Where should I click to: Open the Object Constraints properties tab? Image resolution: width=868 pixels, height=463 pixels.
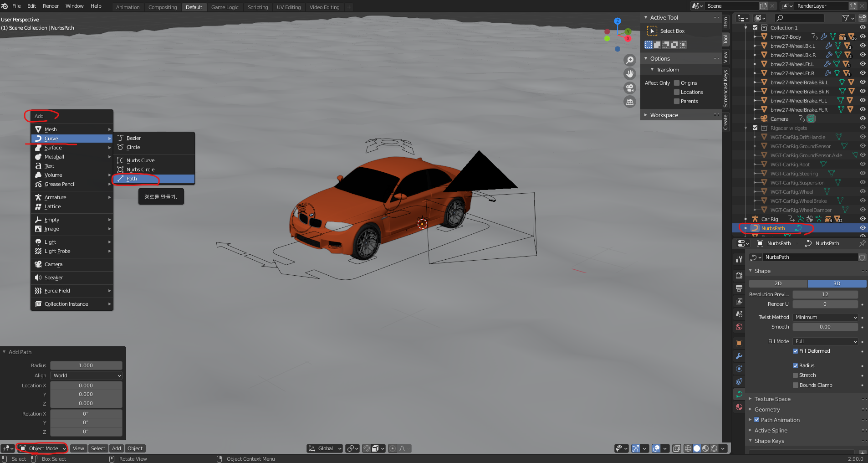point(739,381)
